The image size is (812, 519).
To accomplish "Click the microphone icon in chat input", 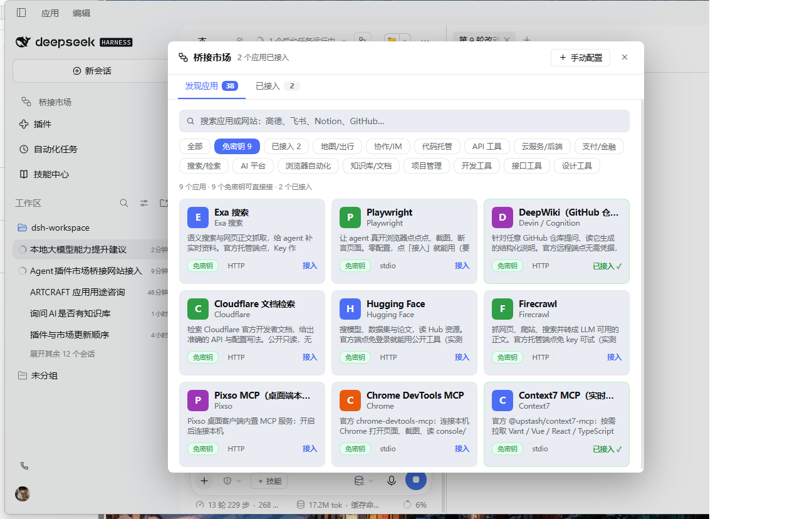I will pyautogui.click(x=392, y=481).
